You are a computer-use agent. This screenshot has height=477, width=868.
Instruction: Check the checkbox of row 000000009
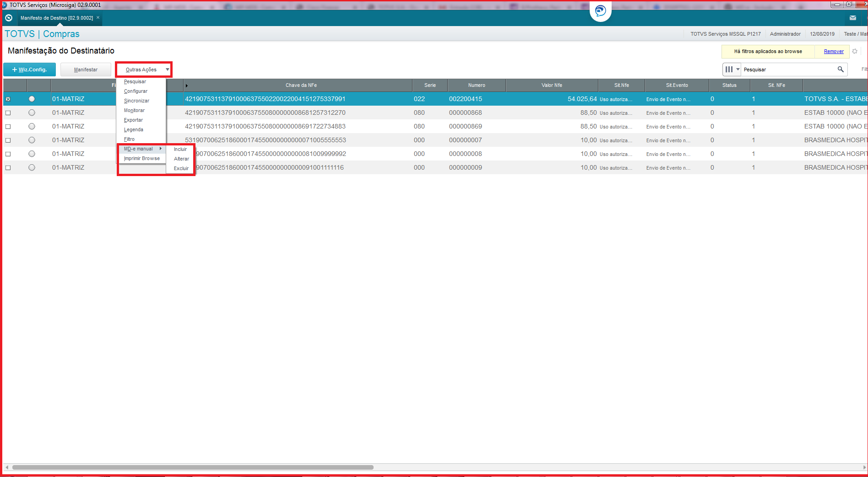coord(8,167)
